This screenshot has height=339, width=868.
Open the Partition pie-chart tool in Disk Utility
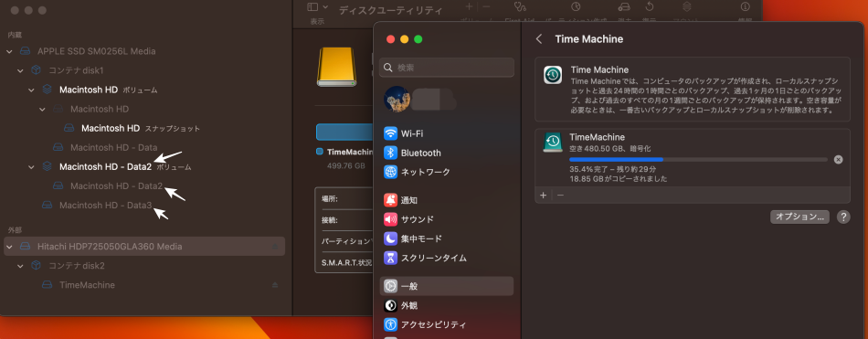point(576,6)
